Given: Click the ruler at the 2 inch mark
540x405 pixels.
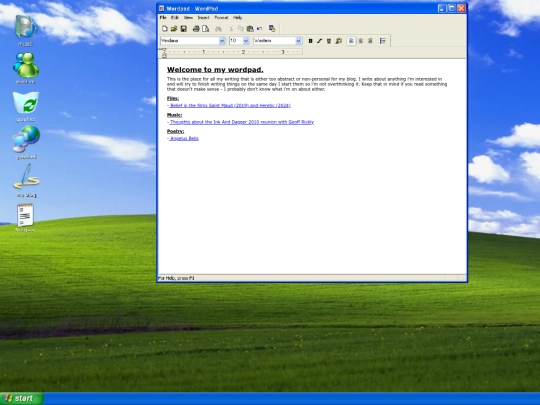Looking at the screenshot, I should tap(243, 52).
